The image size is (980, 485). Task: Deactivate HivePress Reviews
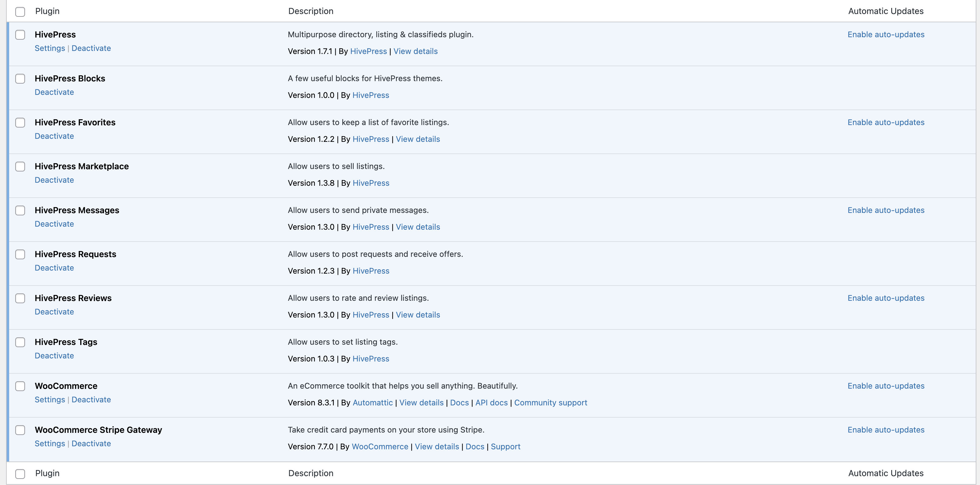coord(54,312)
